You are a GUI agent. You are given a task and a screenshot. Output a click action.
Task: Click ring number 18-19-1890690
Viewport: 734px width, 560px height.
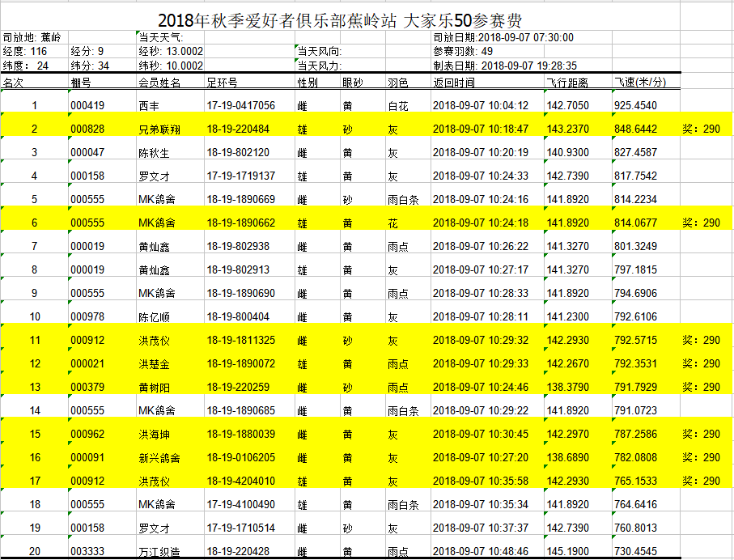pyautogui.click(x=240, y=293)
